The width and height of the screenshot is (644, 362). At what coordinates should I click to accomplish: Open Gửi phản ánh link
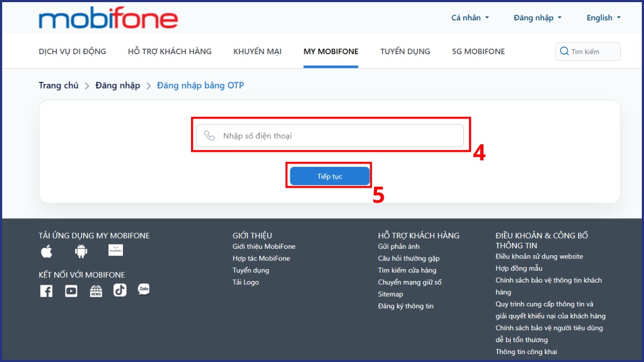click(x=399, y=247)
